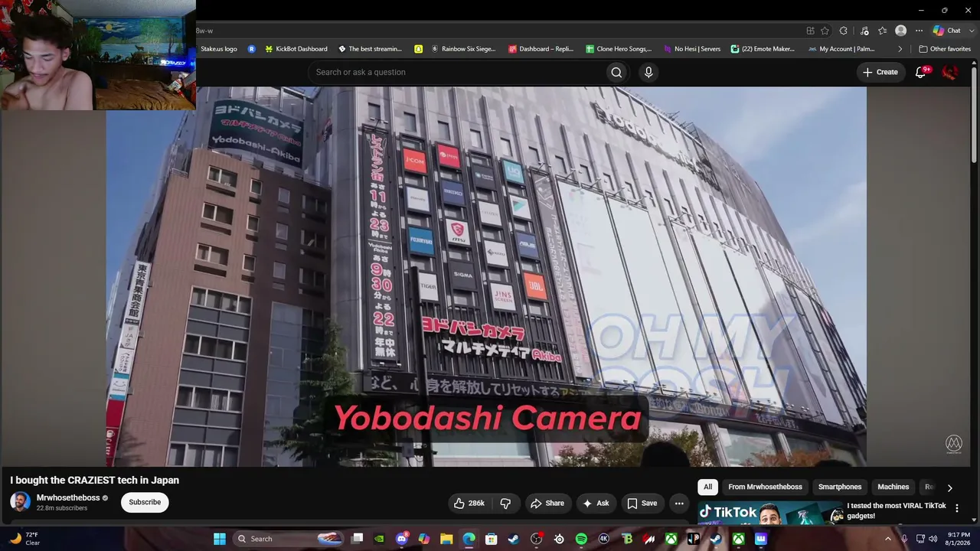Select the From Mrwhosetheboss chip
This screenshot has height=551, width=980.
[x=765, y=487]
